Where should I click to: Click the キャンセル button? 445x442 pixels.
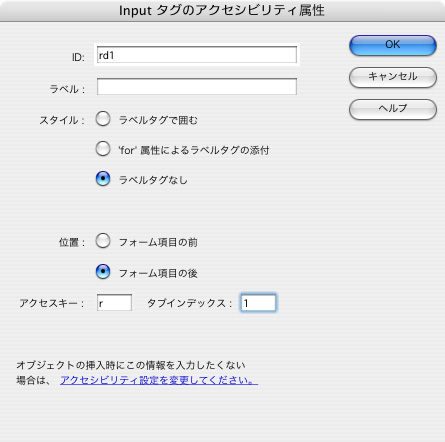click(x=393, y=77)
